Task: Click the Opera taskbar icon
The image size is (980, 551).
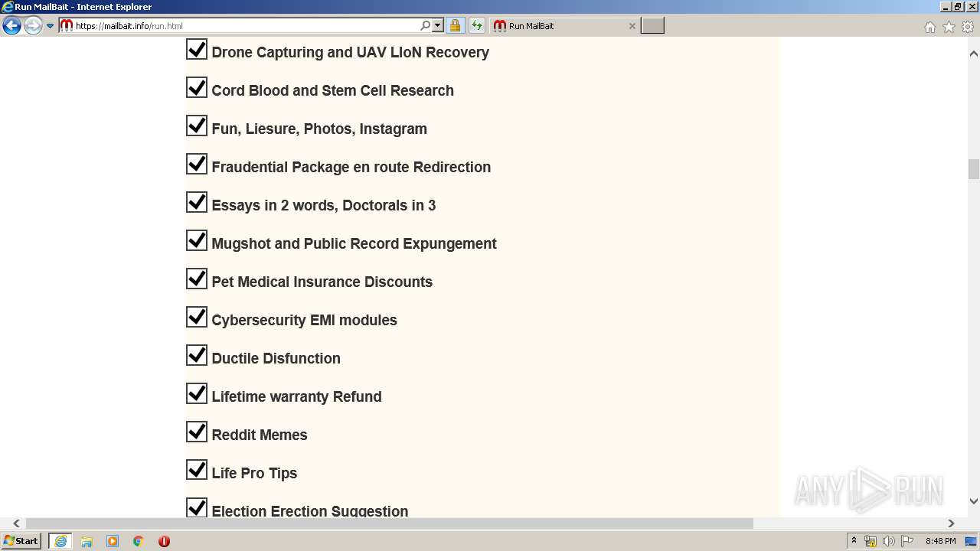Action: pos(164,541)
